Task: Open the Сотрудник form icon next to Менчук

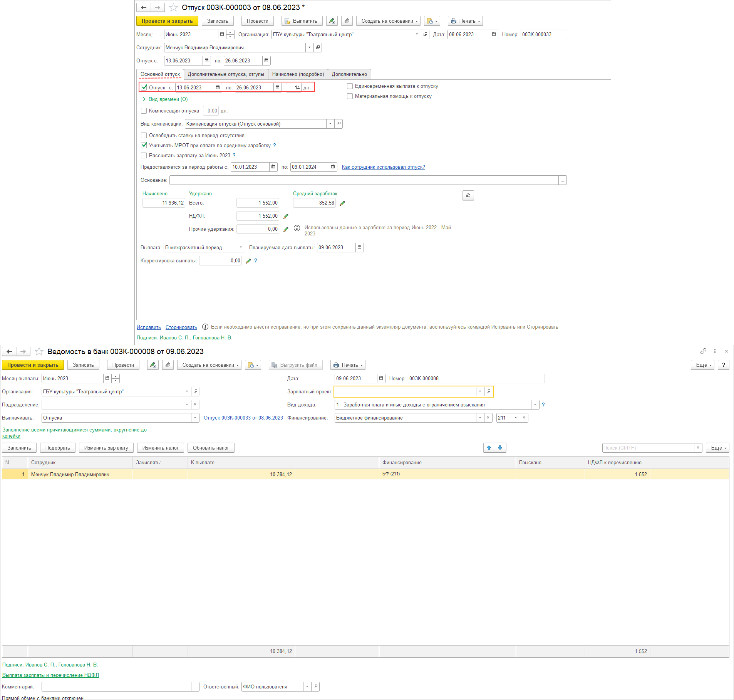Action: coord(318,47)
